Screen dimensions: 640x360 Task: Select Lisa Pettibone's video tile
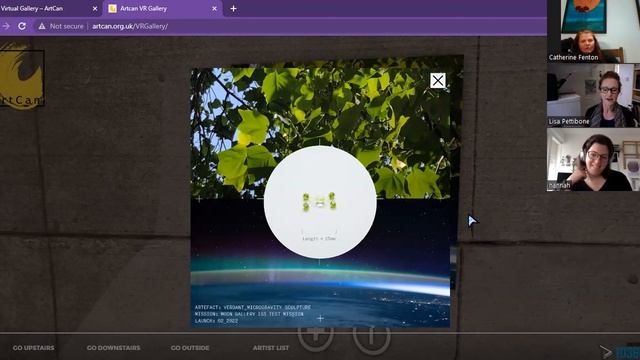tap(593, 95)
